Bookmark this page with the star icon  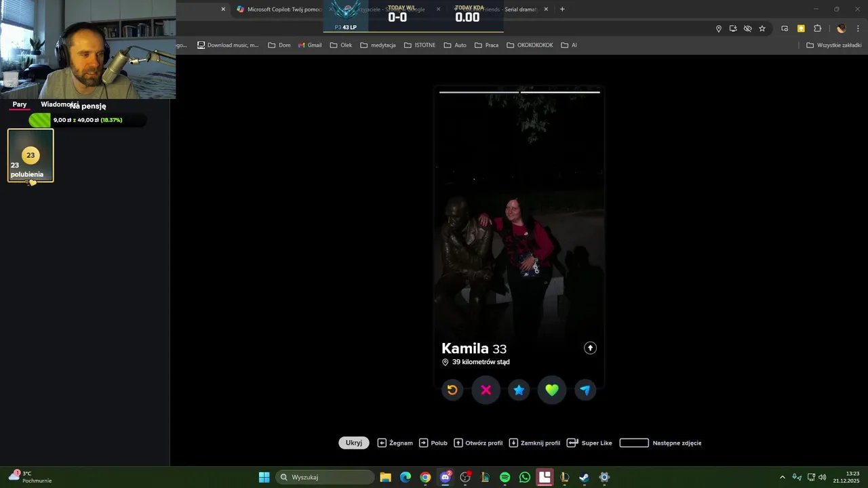click(762, 28)
